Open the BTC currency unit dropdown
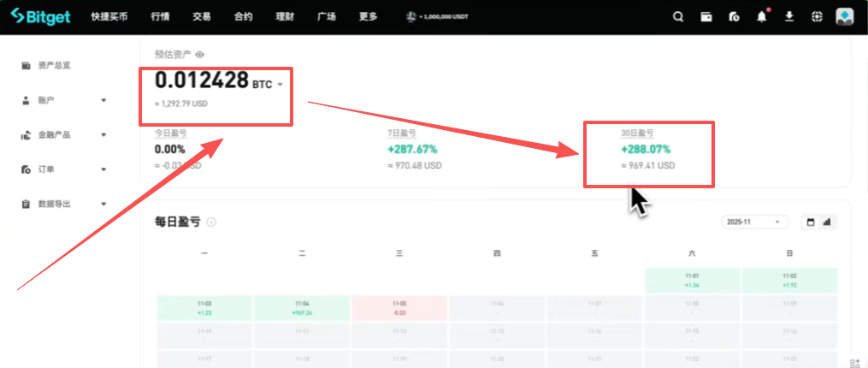 click(280, 85)
